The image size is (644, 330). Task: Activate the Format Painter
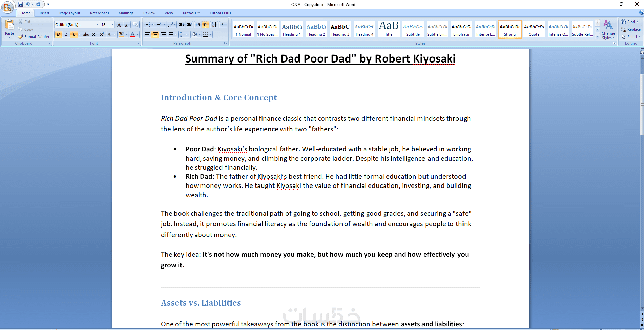34,37
